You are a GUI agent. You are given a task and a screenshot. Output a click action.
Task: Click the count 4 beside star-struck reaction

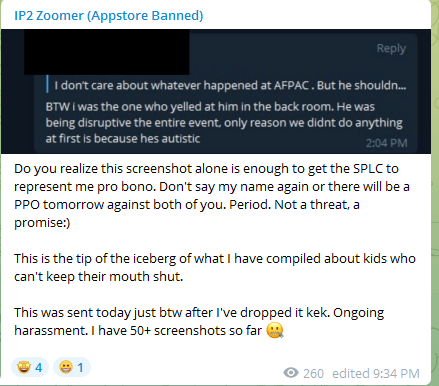(39, 368)
